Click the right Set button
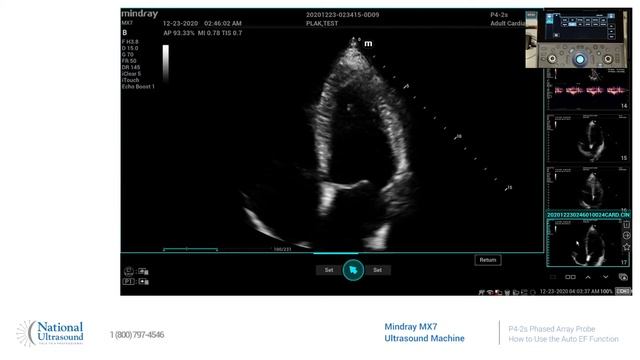640x360 pixels. [378, 270]
